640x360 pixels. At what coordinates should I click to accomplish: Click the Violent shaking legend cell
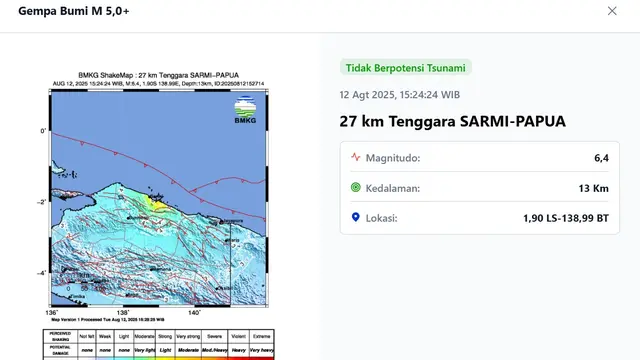pos(238,336)
